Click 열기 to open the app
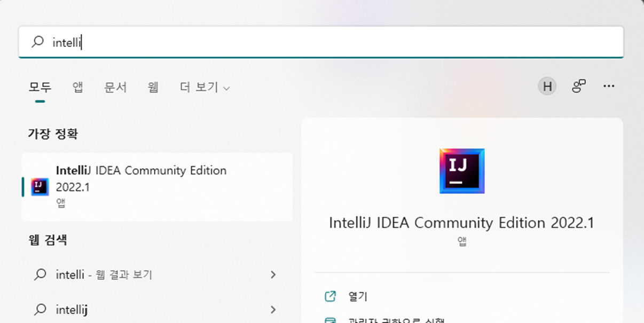The image size is (644, 323). 358,296
